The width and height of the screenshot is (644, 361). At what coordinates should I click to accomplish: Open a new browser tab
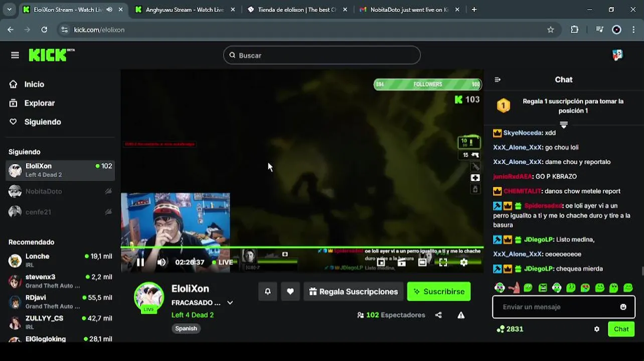[474, 10]
